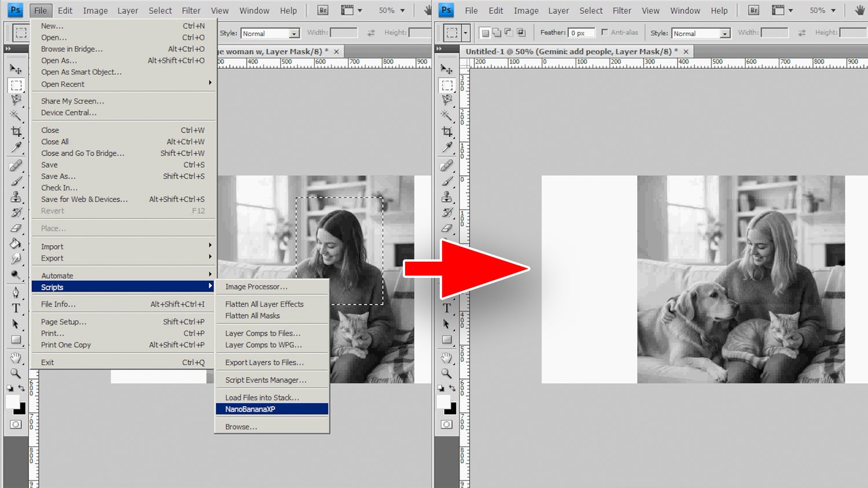Pick the Paint Bucket tool in the left window
Viewport: 868px width, 488px height.
(x=16, y=244)
